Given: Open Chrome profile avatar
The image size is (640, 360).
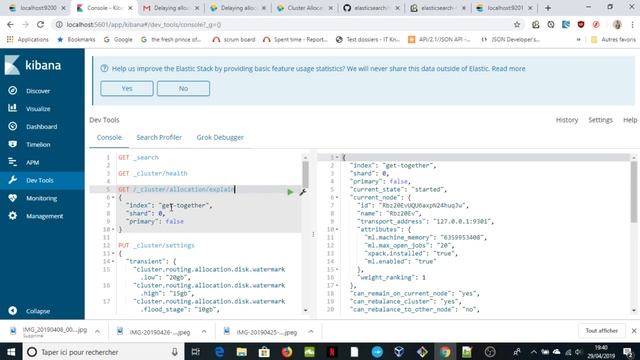Looking at the screenshot, I should 617,24.
